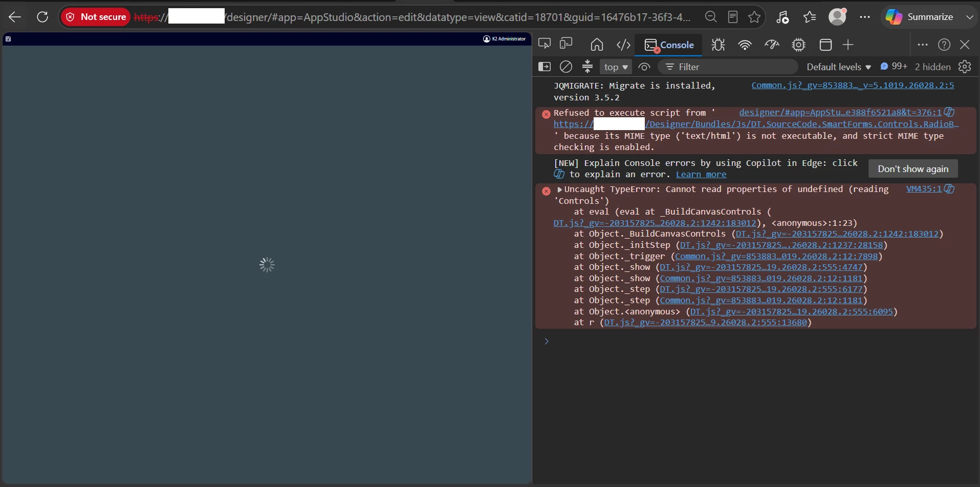980x487 pixels.
Task: Open DT.js link in Object.<anonymous> line
Action: (x=792, y=312)
